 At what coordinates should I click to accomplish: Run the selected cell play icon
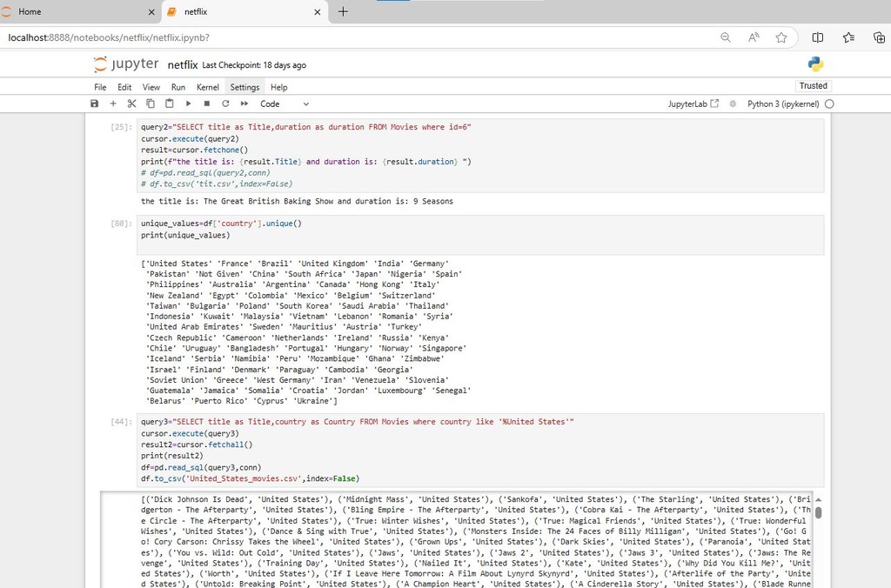(188, 104)
